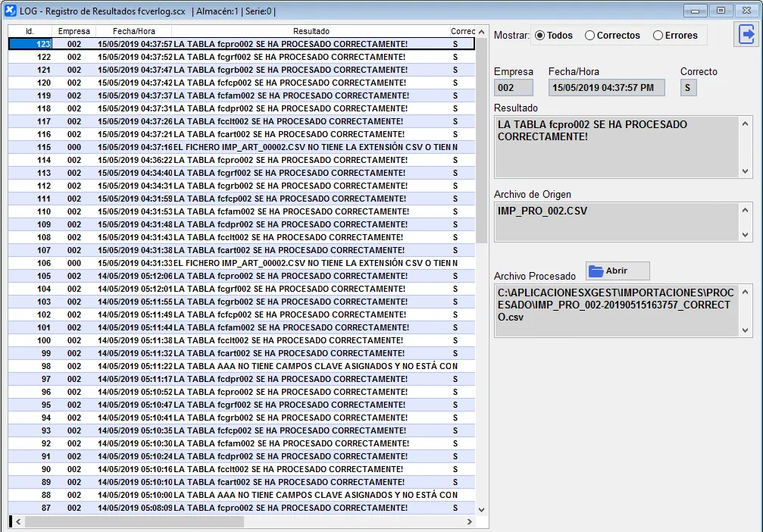Maximize the LOG window

coord(720,11)
